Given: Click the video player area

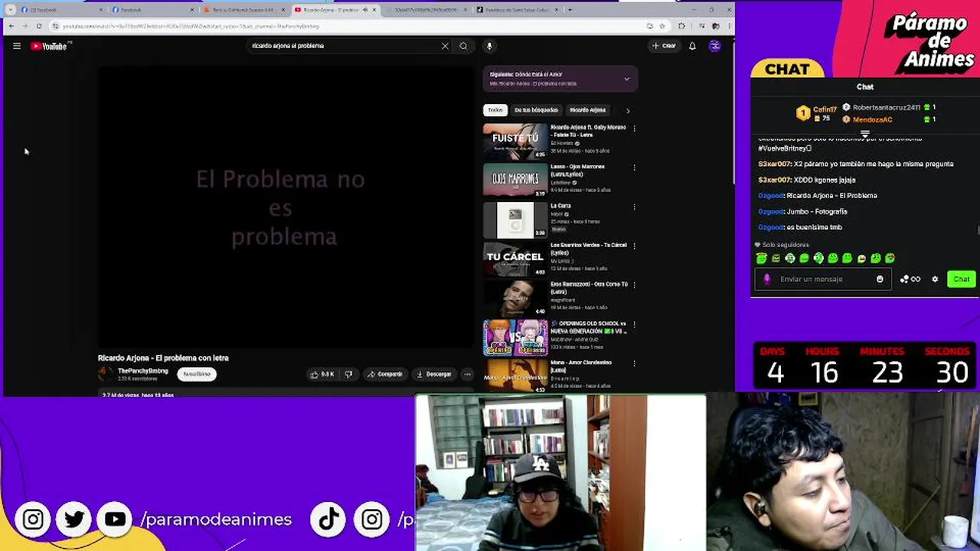Looking at the screenshot, I should 286,207.
